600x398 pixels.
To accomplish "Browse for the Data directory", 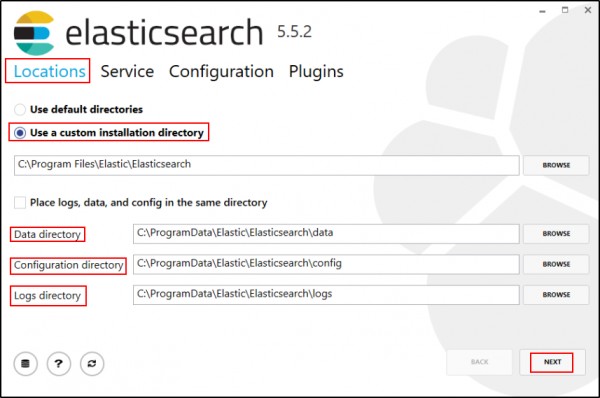I will [x=556, y=233].
